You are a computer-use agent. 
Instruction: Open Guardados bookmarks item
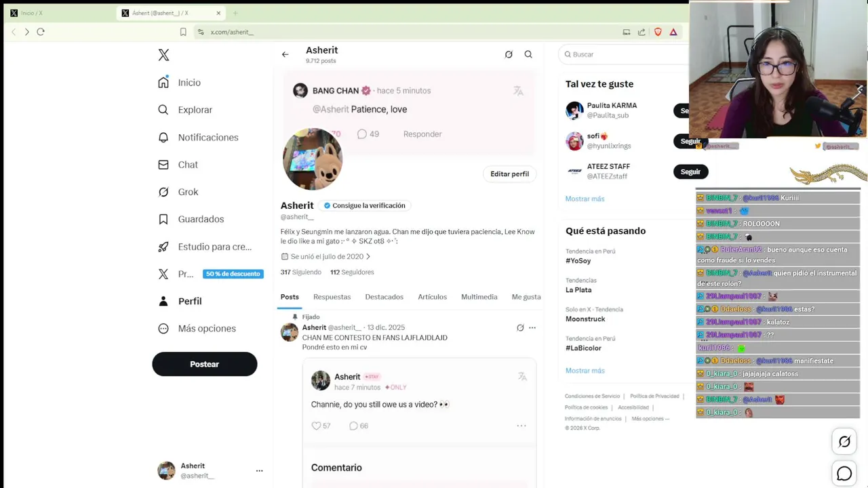click(x=191, y=219)
